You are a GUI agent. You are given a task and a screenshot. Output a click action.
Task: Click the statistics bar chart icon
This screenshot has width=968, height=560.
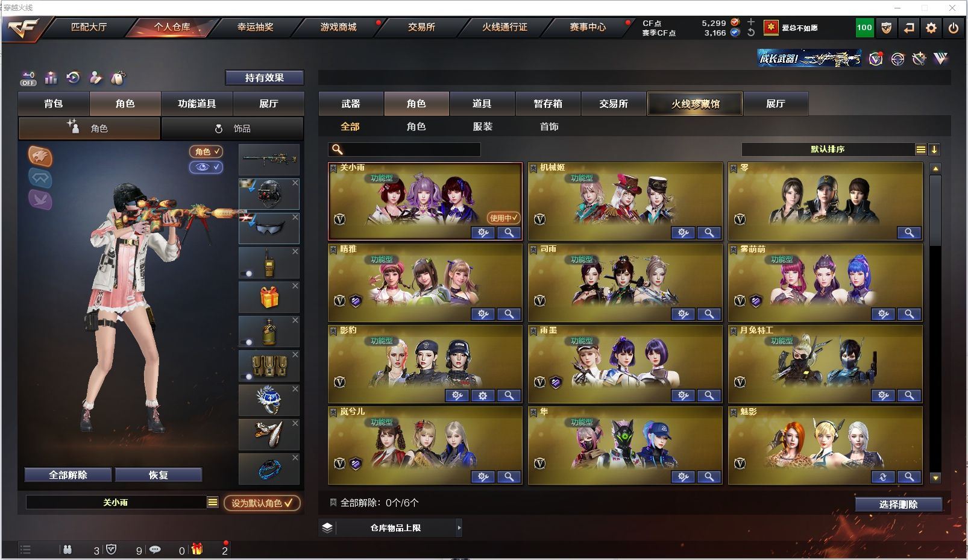pyautogui.click(x=51, y=78)
